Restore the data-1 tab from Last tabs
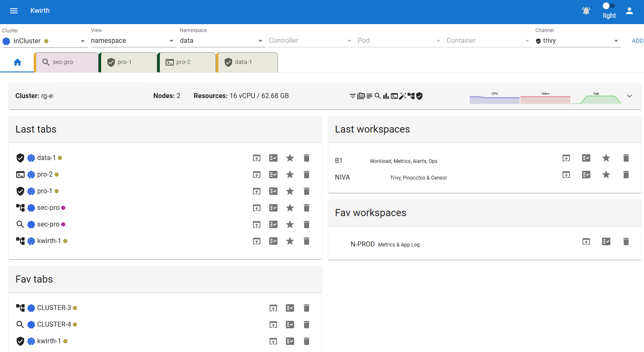Image resolution: width=644 pixels, height=352 pixels. tap(257, 158)
